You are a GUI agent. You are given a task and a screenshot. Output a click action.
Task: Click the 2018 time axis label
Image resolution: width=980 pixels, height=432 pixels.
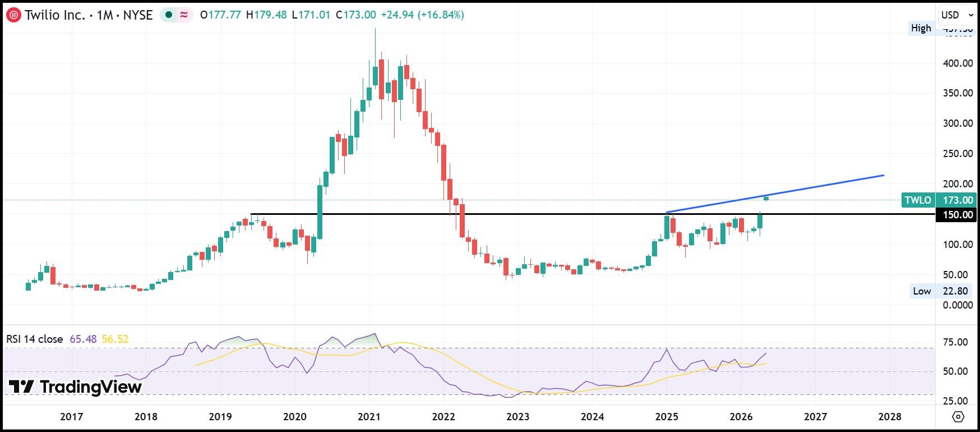(146, 416)
